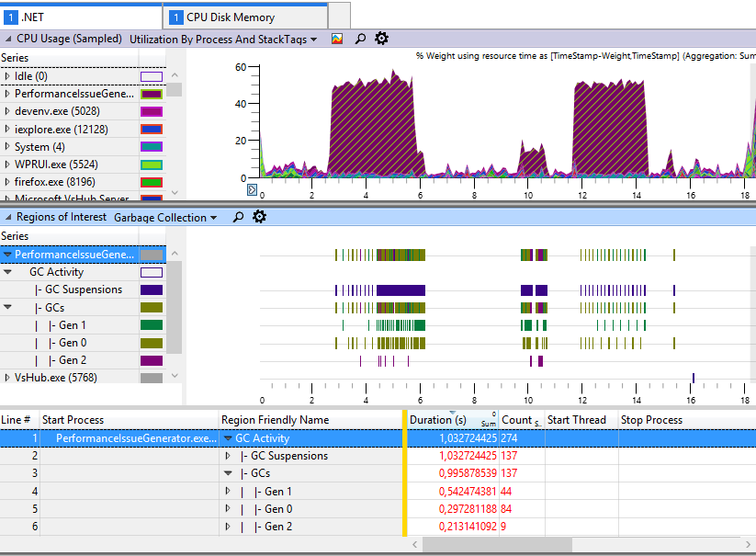
Task: Click the zoom-to-selection icon below CPU graph
Action: tap(253, 189)
